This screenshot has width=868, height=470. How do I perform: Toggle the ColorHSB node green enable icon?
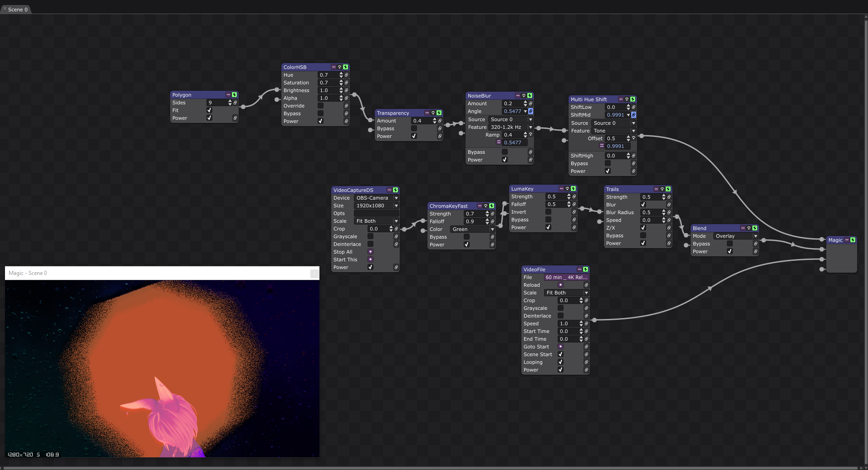tap(346, 67)
